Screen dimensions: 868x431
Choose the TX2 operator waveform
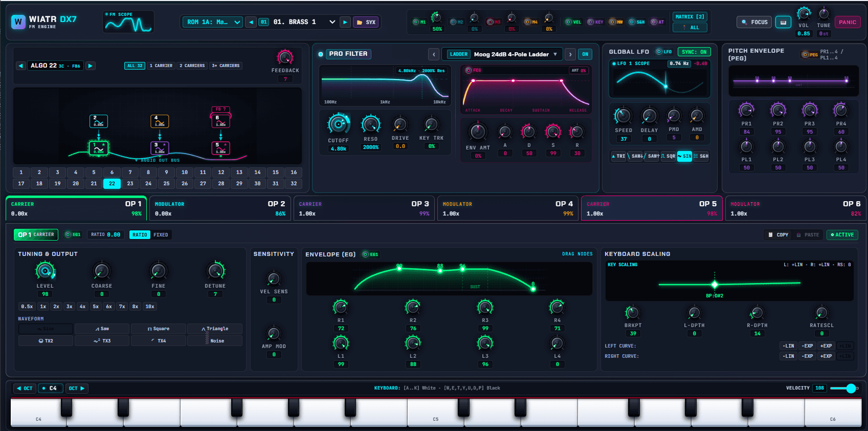click(x=46, y=341)
